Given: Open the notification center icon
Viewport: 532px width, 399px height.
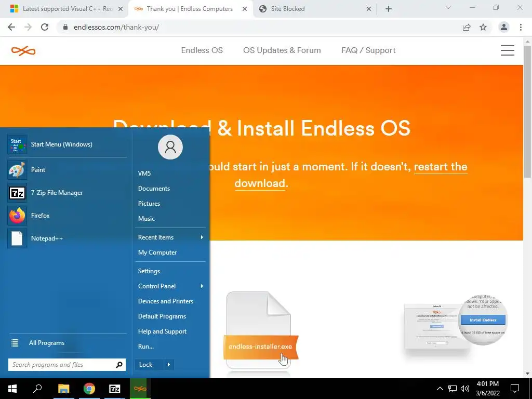Looking at the screenshot, I should [x=515, y=389].
